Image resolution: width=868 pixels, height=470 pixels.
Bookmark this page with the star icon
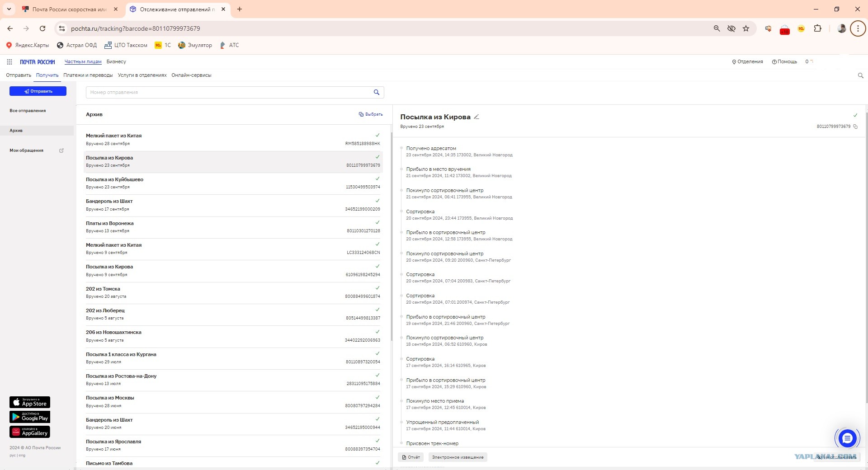[746, 28]
